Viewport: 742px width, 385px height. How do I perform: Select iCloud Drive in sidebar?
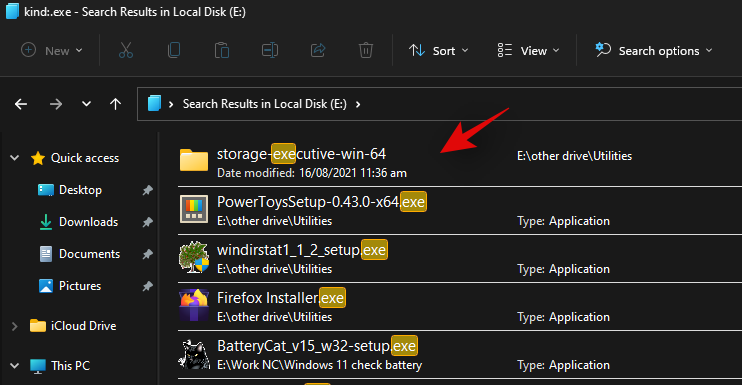pyautogui.click(x=83, y=326)
